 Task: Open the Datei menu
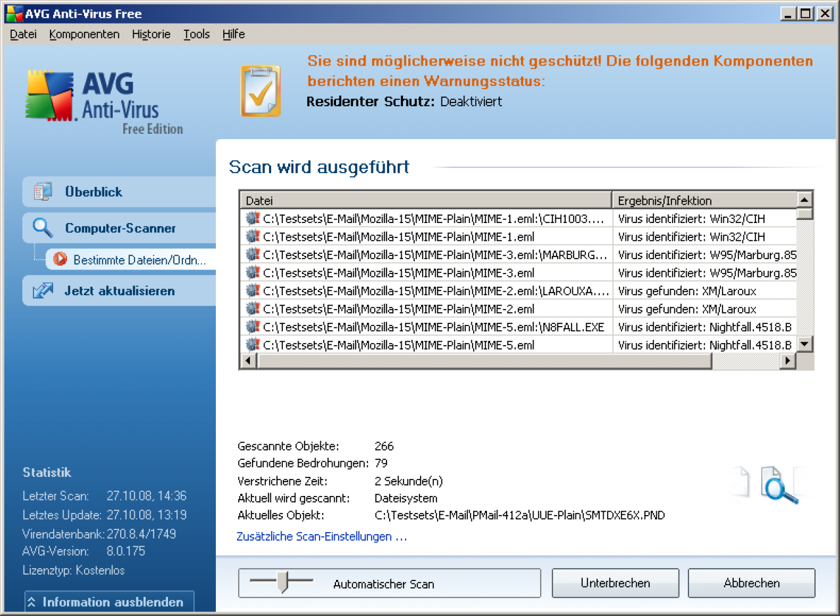[x=23, y=34]
